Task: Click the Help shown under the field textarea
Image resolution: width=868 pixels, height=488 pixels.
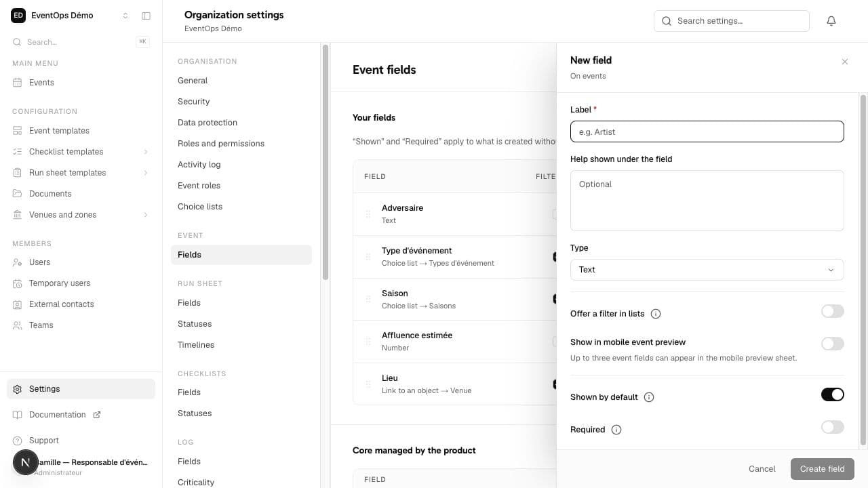Action: 707,201
